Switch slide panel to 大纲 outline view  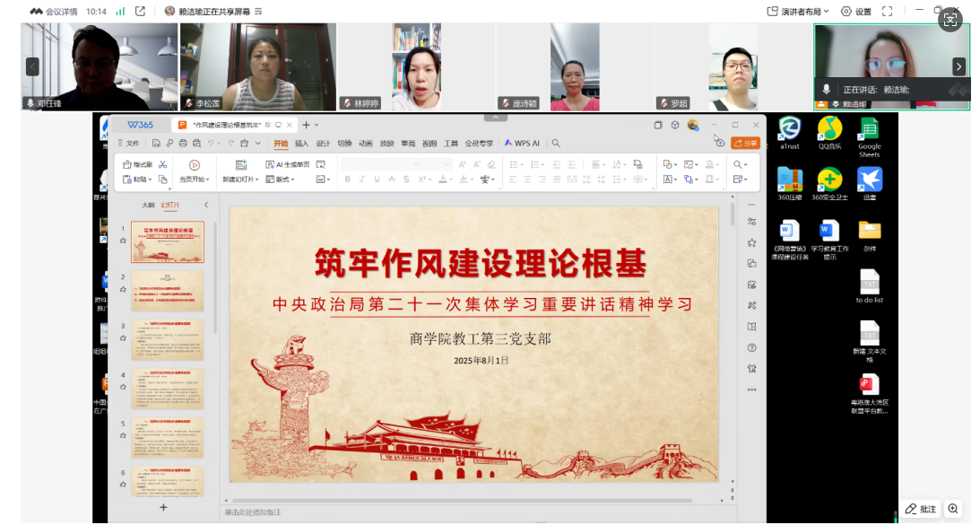(148, 206)
